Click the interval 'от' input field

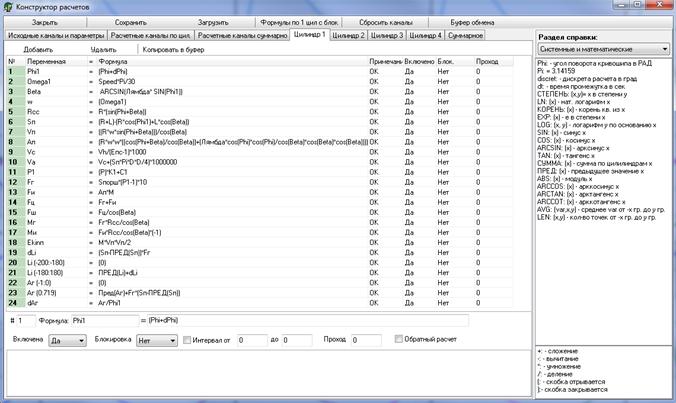pos(252,340)
